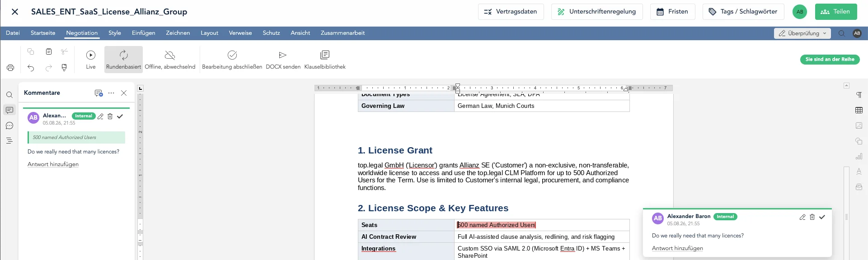Screen dimensions: 868x260
Task: Switch to the Einfügen tab
Action: [x=143, y=33]
